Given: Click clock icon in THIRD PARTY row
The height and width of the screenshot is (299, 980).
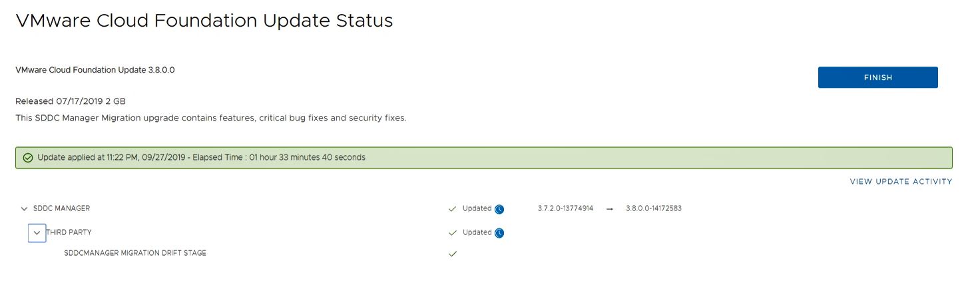Looking at the screenshot, I should pos(499,233).
